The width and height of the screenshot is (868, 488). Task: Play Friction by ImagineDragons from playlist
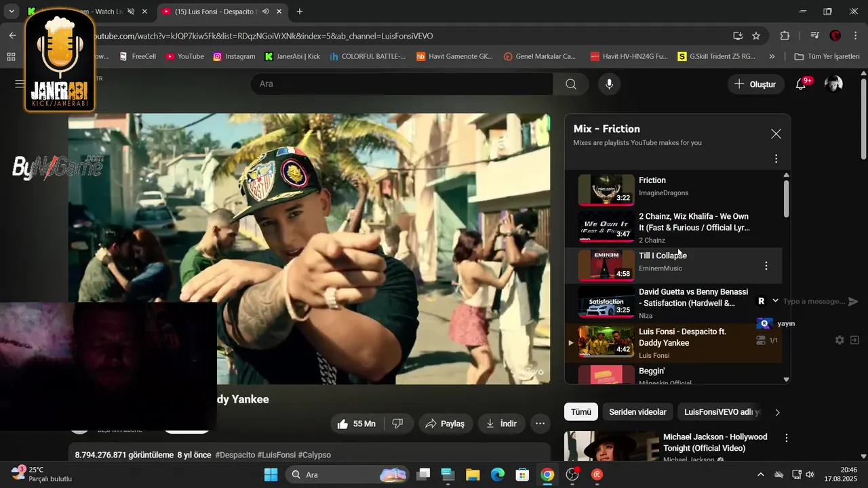tap(673, 189)
